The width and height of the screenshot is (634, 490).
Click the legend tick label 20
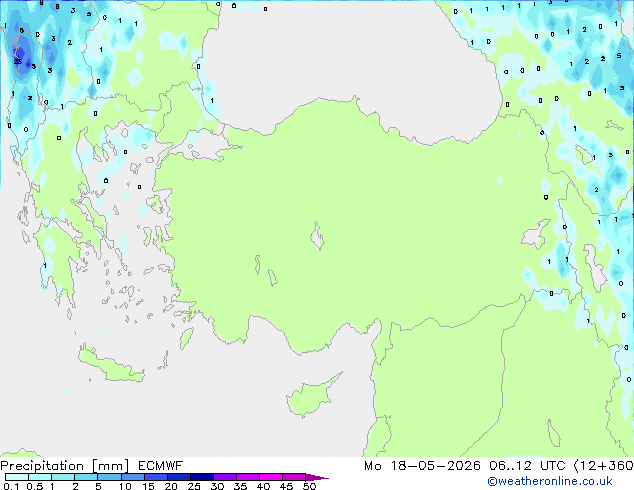(x=171, y=486)
